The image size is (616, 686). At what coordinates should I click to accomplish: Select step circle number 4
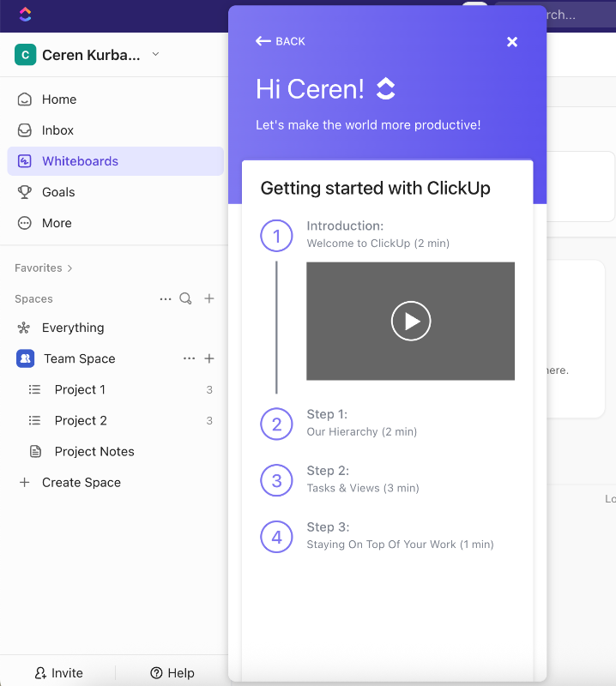[x=277, y=537]
